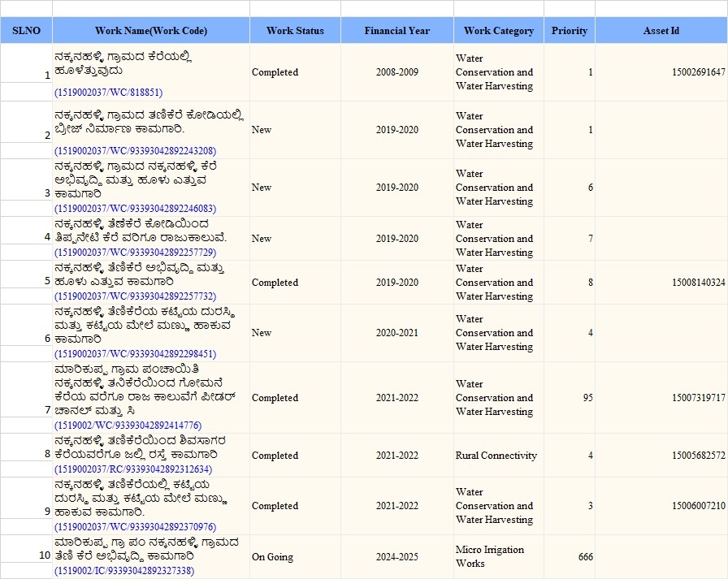The image size is (728, 579).
Task: Click New status in row 6
Action: (x=262, y=333)
